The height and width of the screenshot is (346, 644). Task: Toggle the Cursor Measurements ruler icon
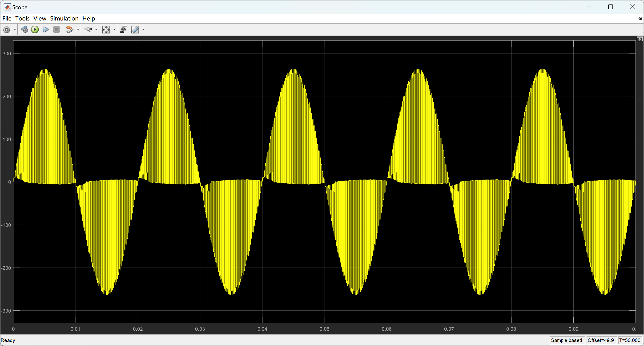[135, 29]
